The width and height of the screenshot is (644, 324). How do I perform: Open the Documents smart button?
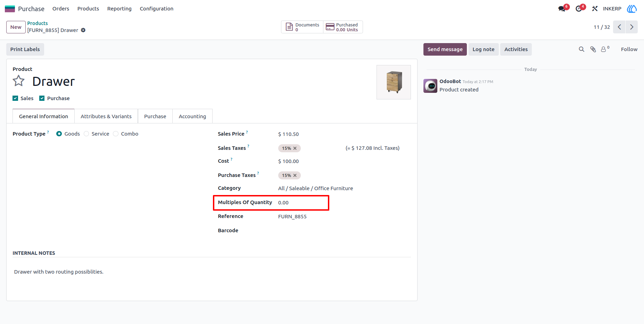click(302, 27)
